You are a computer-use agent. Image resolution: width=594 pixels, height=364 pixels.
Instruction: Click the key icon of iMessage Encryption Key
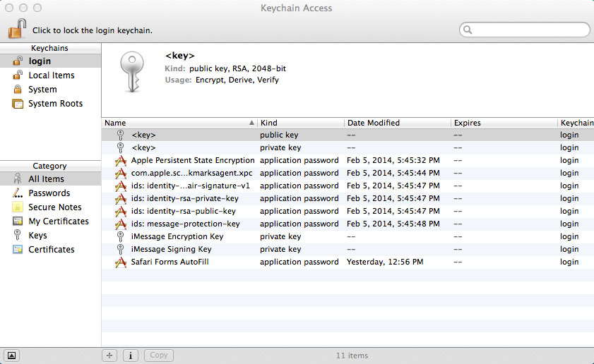pos(121,236)
